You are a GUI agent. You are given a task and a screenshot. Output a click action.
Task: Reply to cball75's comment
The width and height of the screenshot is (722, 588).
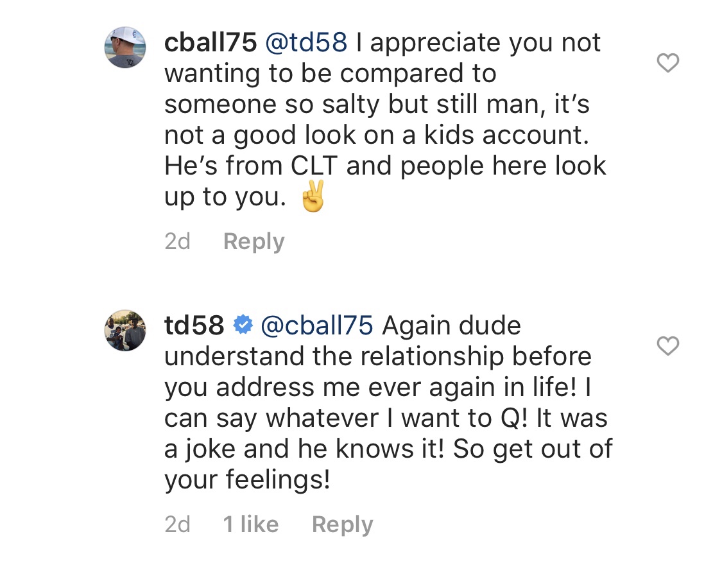254,241
